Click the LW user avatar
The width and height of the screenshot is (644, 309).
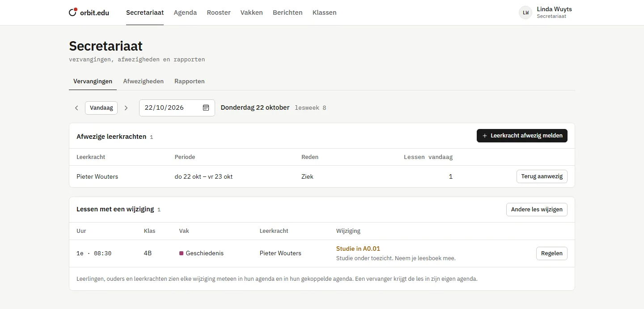click(525, 13)
